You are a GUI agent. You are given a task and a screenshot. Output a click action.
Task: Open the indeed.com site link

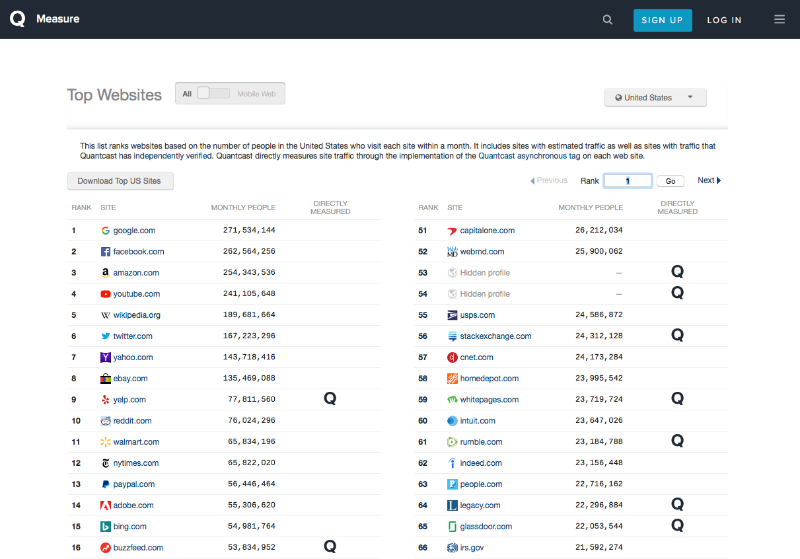coord(481,463)
